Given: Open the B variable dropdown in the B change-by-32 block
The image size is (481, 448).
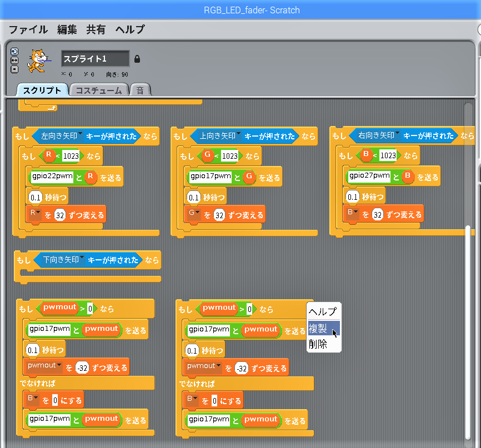Looking at the screenshot, I should [353, 213].
